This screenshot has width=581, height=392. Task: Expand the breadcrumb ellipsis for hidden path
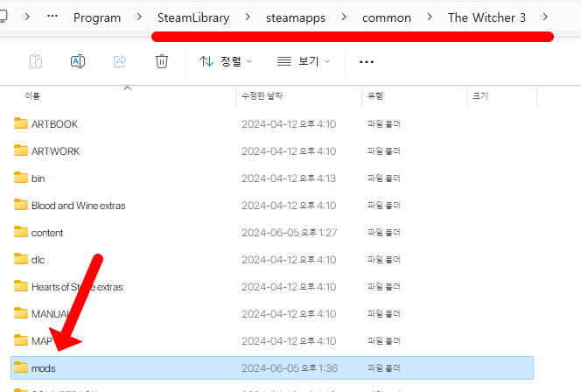pyautogui.click(x=52, y=17)
